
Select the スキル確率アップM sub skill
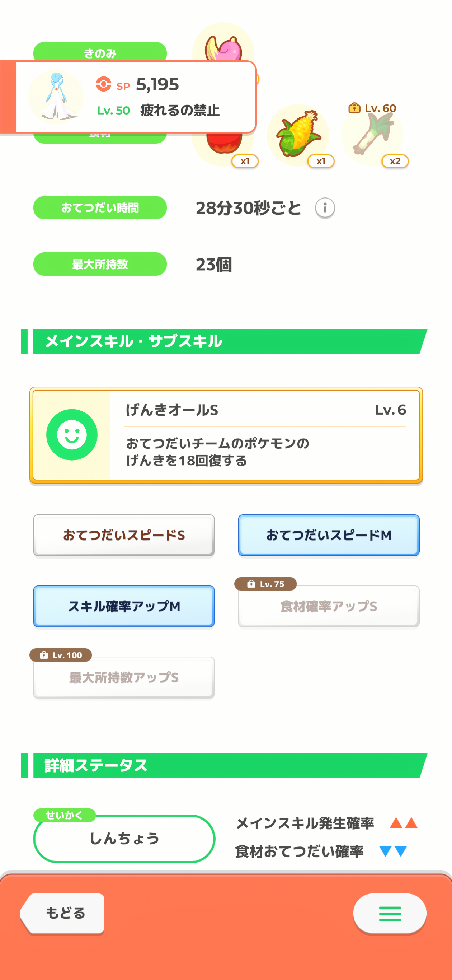pos(124,606)
